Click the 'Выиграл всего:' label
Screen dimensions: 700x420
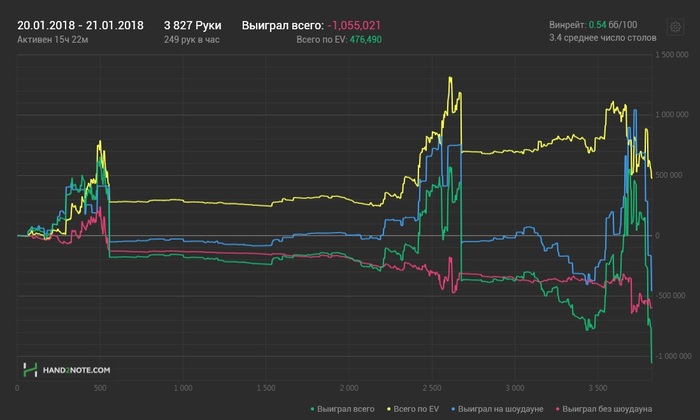pyautogui.click(x=283, y=25)
